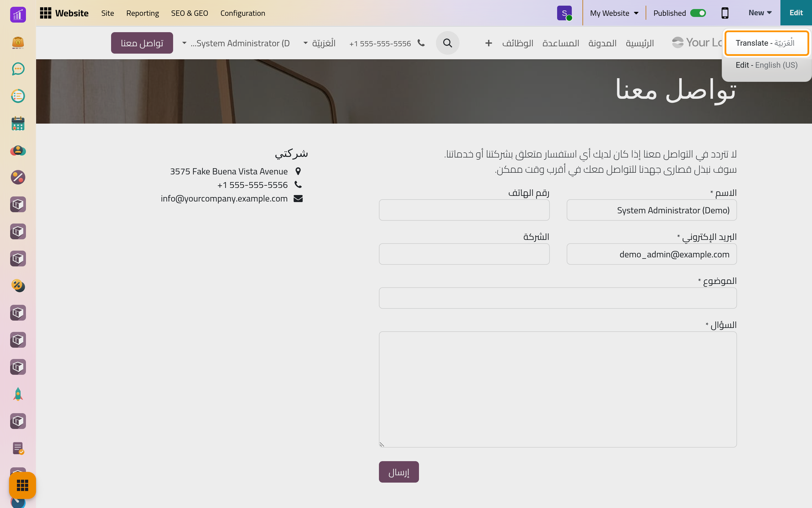
Task: Click the map marker address icon
Action: point(298,171)
